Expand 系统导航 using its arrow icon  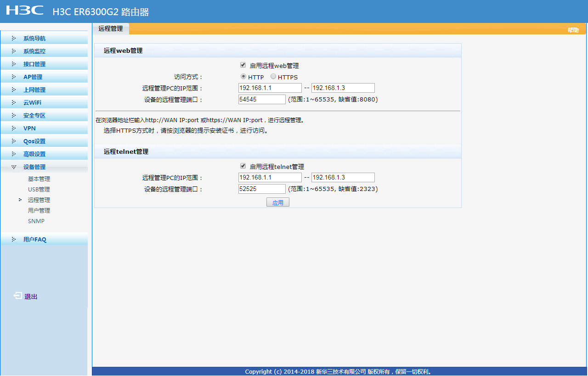(x=14, y=39)
